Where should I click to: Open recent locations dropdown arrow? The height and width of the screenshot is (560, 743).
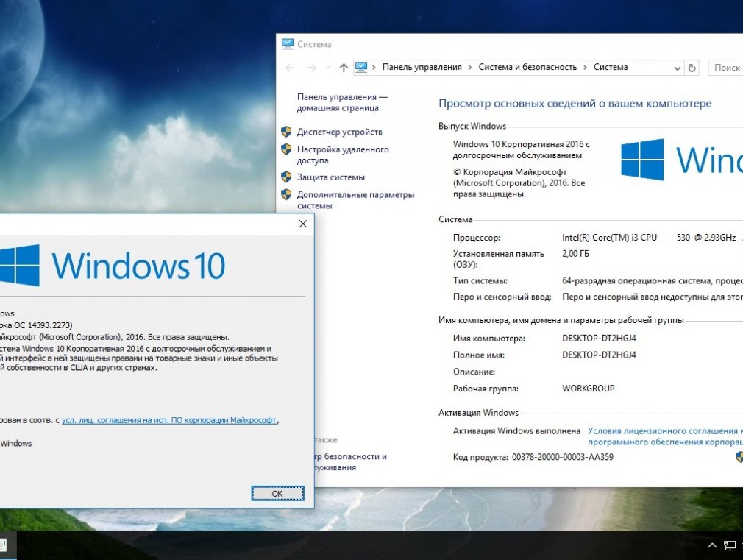(328, 68)
